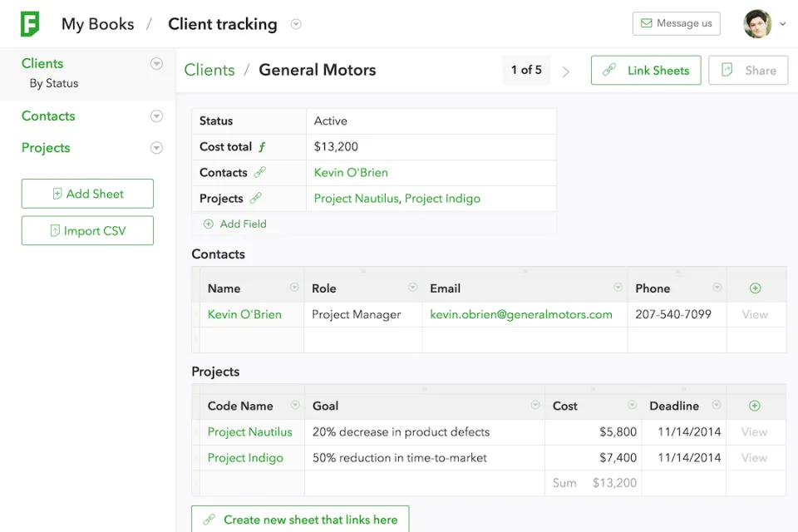The width and height of the screenshot is (798, 532).
Task: Select the Projects sheet in sidebar
Action: point(46,148)
